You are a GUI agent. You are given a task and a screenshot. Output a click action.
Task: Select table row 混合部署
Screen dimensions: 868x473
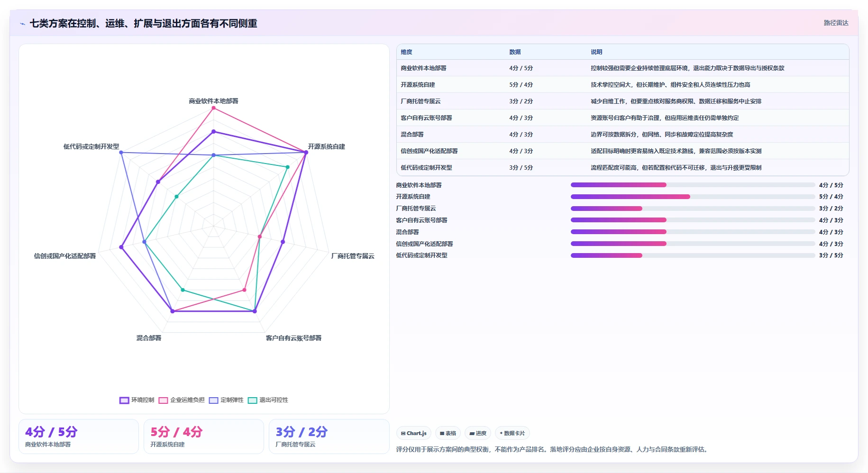point(622,135)
